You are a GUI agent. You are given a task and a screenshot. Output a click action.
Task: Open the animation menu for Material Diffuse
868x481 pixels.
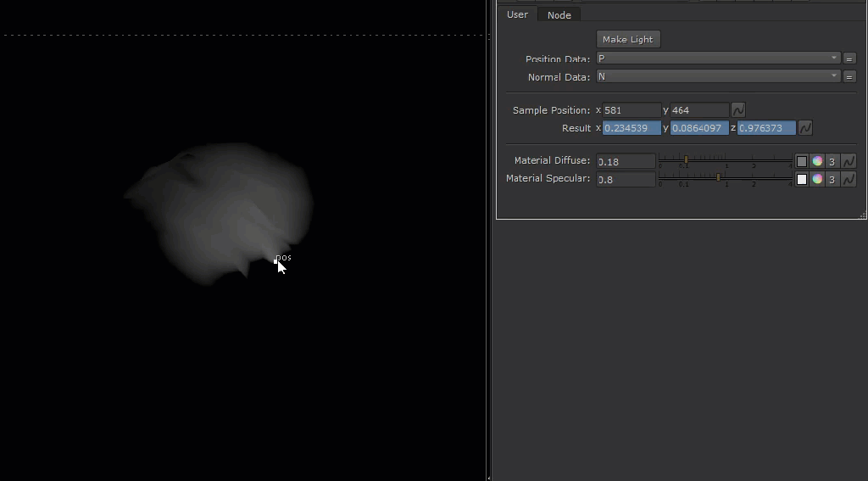click(x=849, y=161)
